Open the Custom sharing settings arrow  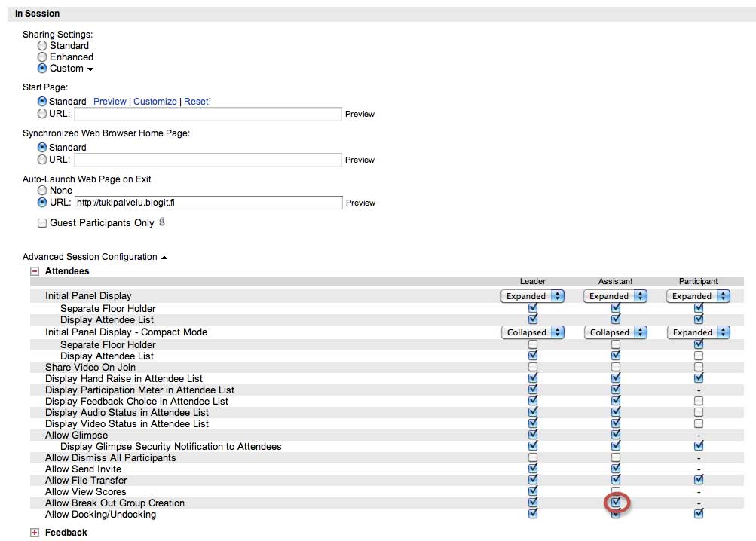point(90,69)
